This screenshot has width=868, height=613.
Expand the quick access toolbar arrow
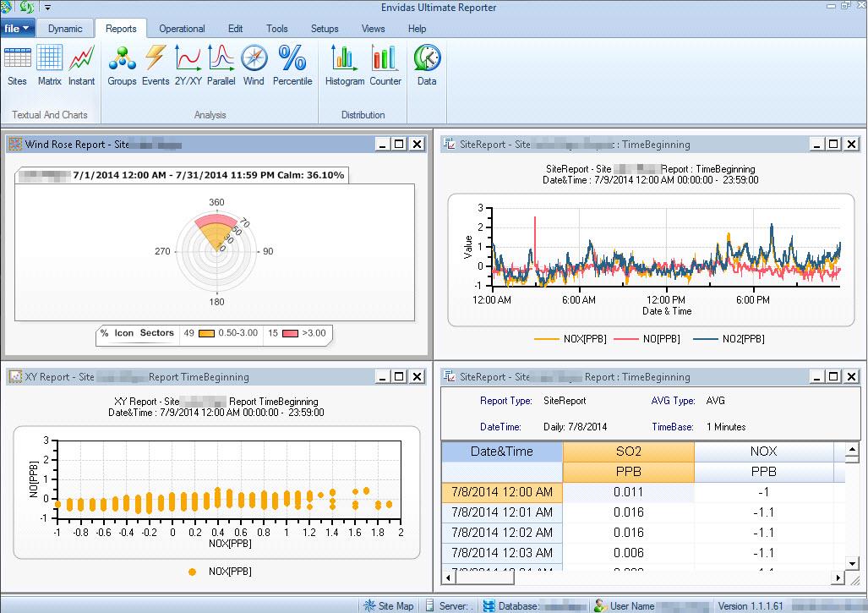pos(48,8)
